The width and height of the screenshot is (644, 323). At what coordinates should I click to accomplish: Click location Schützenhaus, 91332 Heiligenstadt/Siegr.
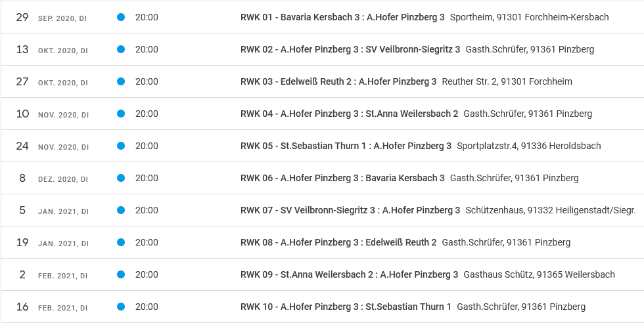[x=551, y=210]
